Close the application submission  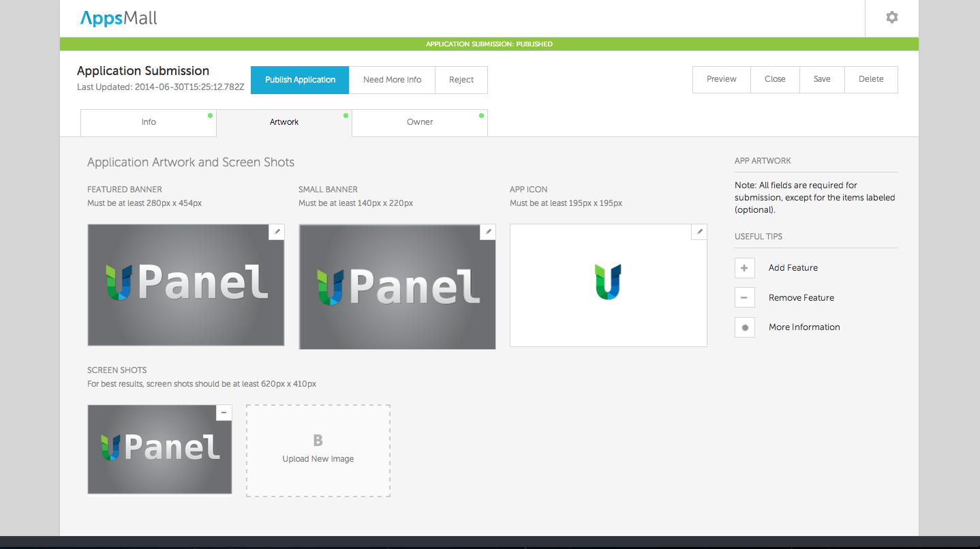click(x=775, y=79)
